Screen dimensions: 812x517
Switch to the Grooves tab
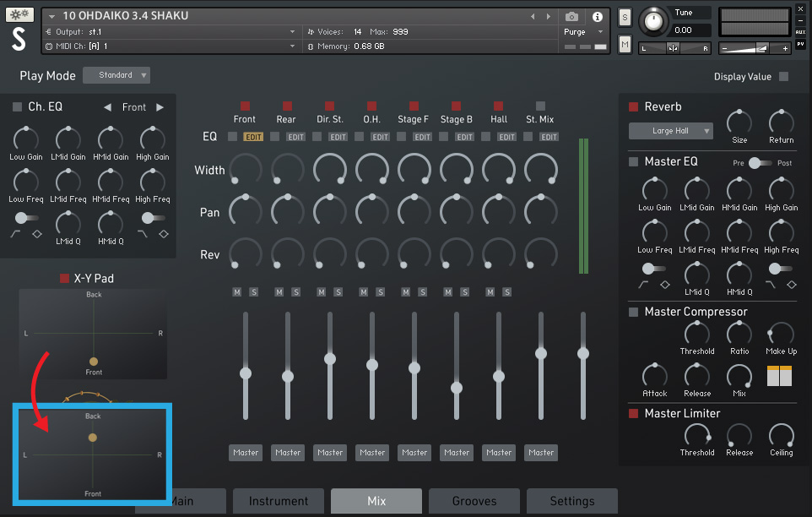pyautogui.click(x=474, y=501)
